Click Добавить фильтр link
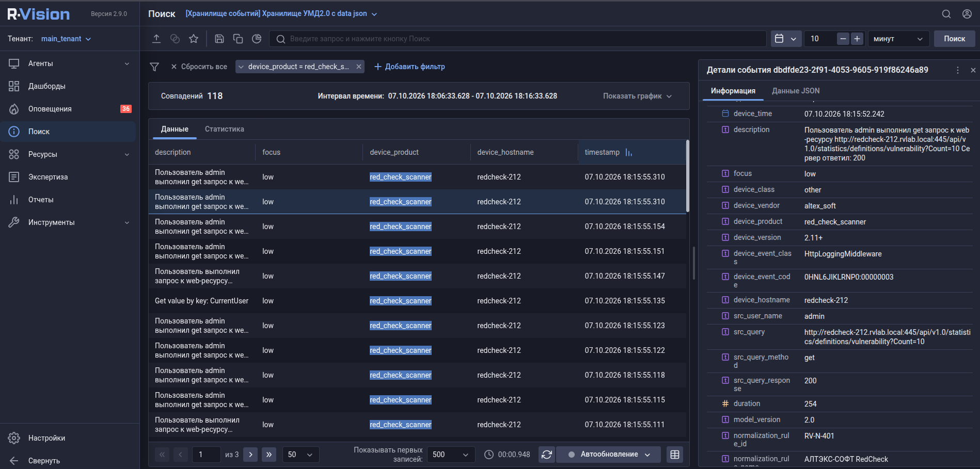Image resolution: width=980 pixels, height=469 pixels. point(409,67)
